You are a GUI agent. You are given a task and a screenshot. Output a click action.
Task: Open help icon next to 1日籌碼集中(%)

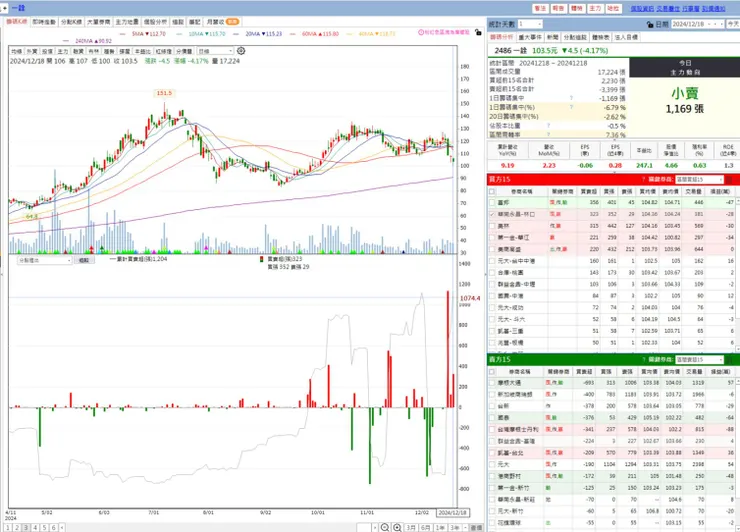coord(571,107)
